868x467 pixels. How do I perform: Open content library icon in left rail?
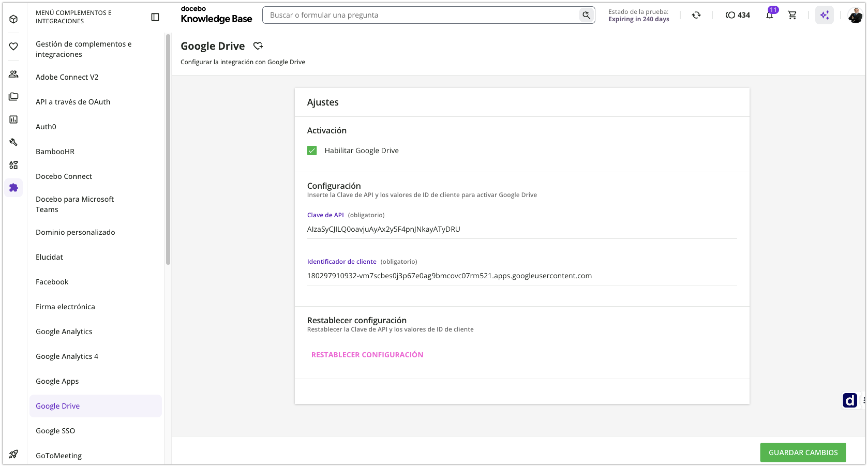[13, 97]
